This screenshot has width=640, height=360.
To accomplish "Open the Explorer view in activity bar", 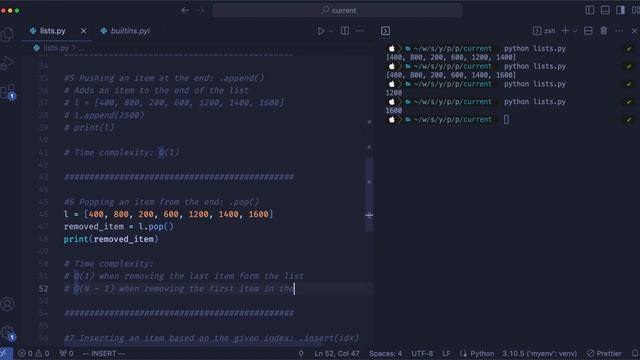I will [7, 34].
